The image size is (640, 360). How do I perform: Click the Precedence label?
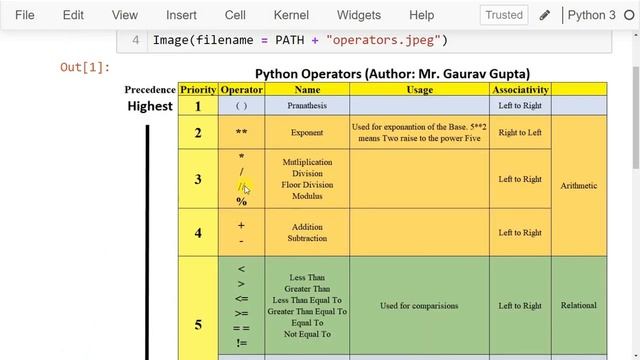tap(150, 89)
